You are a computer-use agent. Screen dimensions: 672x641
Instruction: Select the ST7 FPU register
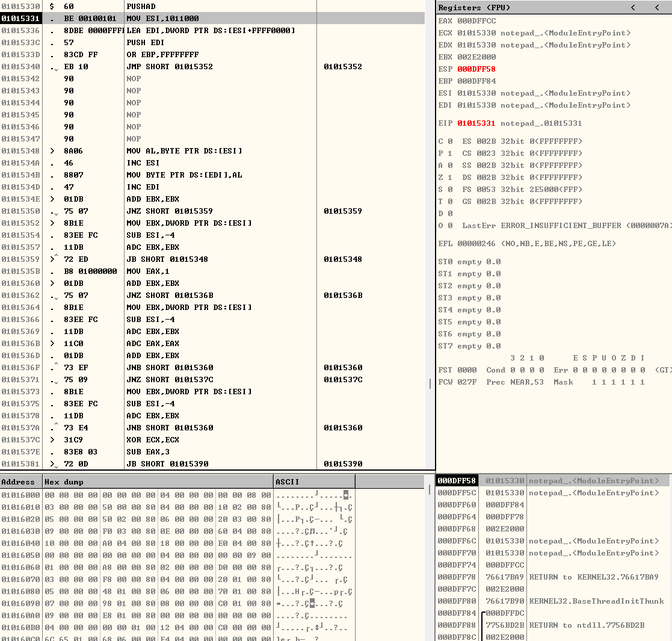(469, 345)
